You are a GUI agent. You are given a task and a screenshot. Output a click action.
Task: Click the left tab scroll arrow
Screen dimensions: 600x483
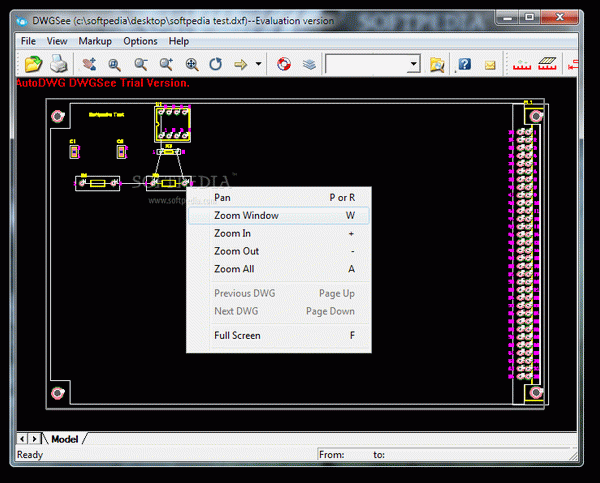tap(22, 439)
